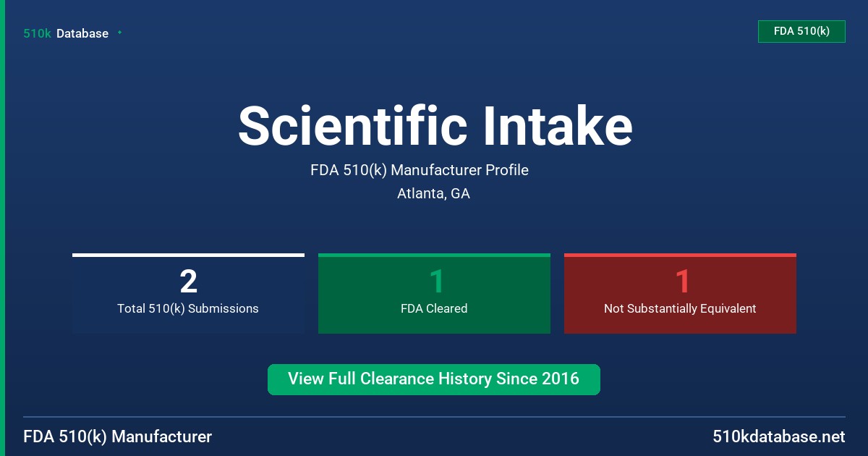Click the Atlanta, GA location text

coord(433,193)
